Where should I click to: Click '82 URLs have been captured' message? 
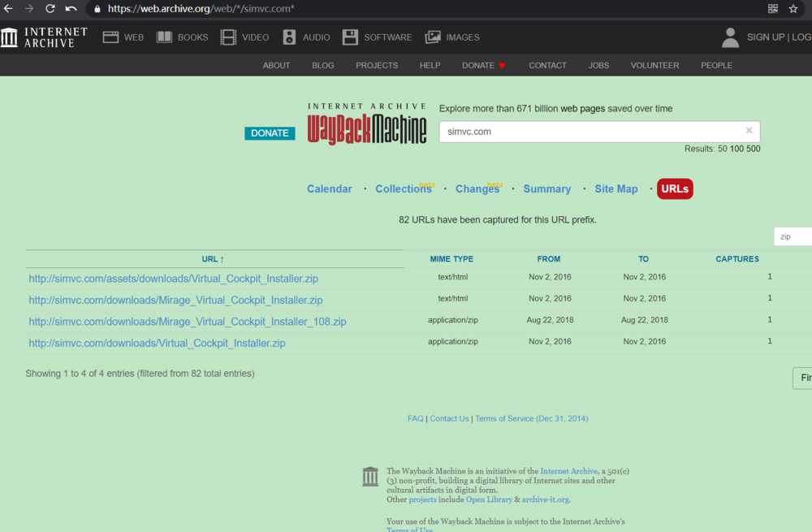tap(498, 219)
